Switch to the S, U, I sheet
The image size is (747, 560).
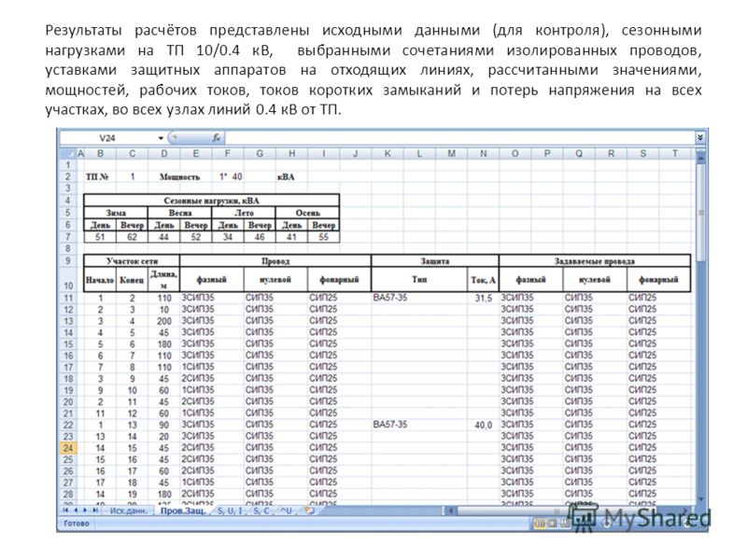(230, 511)
